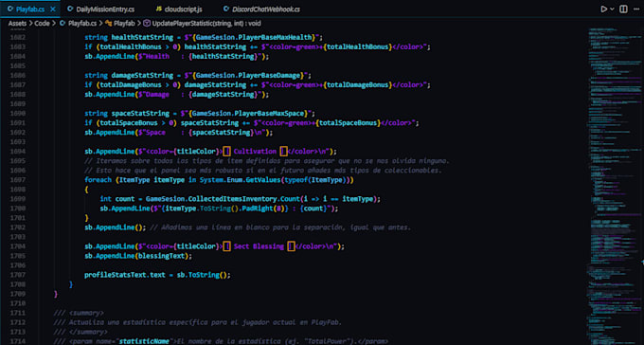Screen dimensions: 644x345
Task: Select line number 1690 in the gutter
Action: (x=17, y=113)
